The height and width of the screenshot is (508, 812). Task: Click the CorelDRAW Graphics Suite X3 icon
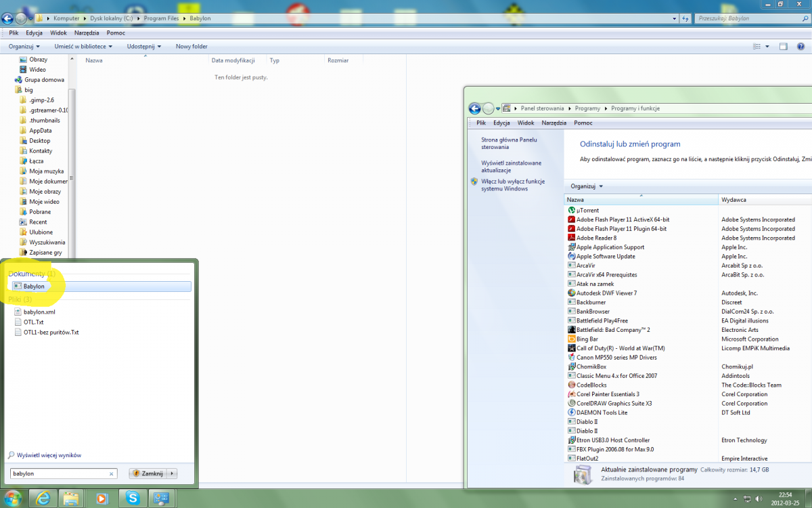[571, 403]
